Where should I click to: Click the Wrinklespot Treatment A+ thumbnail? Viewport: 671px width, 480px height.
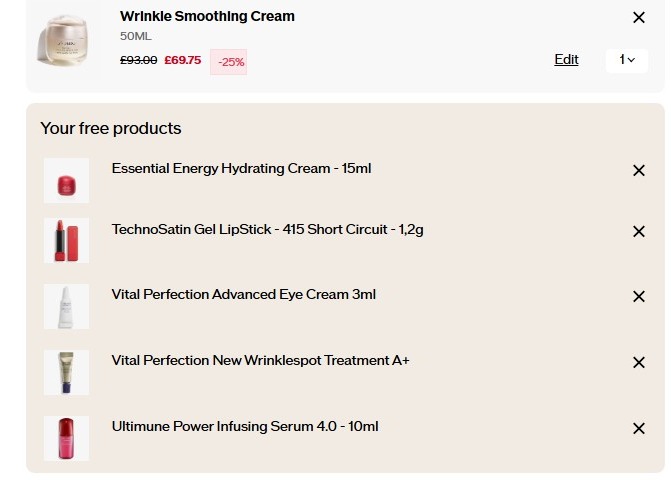pyautogui.click(x=67, y=372)
